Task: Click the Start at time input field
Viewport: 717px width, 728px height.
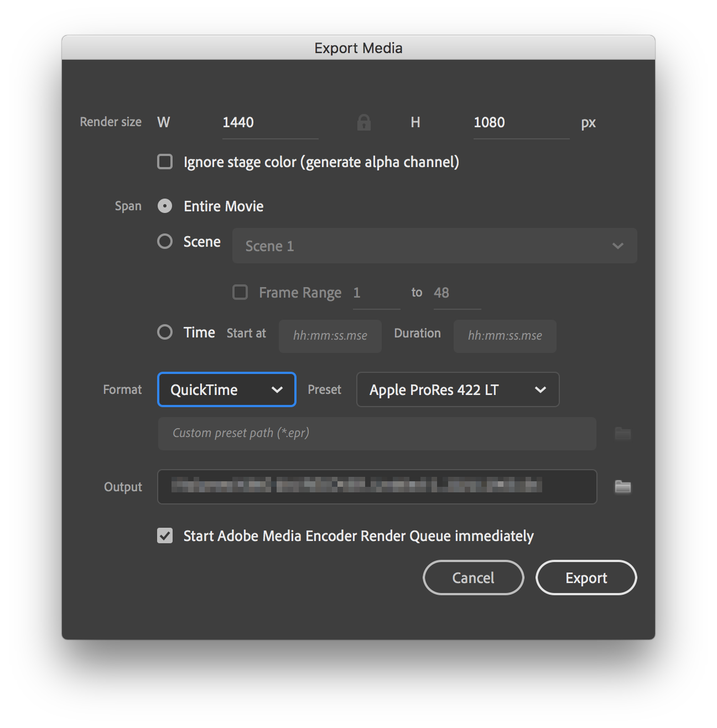Action: [x=330, y=336]
